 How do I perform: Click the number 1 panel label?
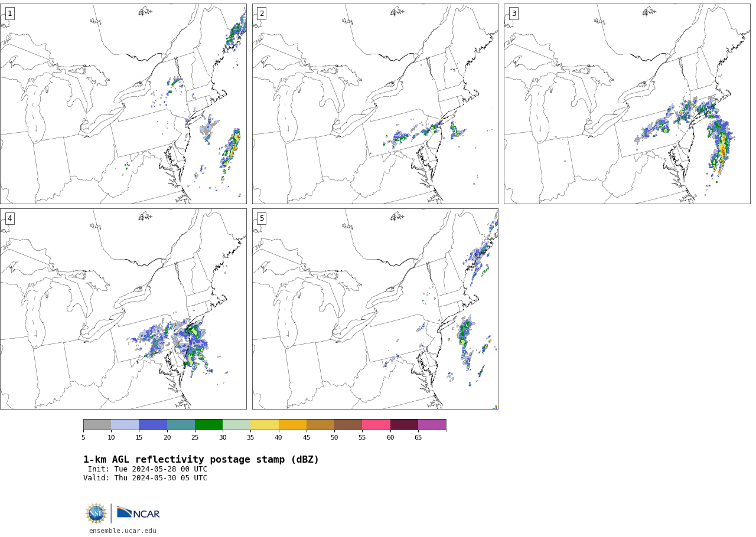(x=9, y=14)
